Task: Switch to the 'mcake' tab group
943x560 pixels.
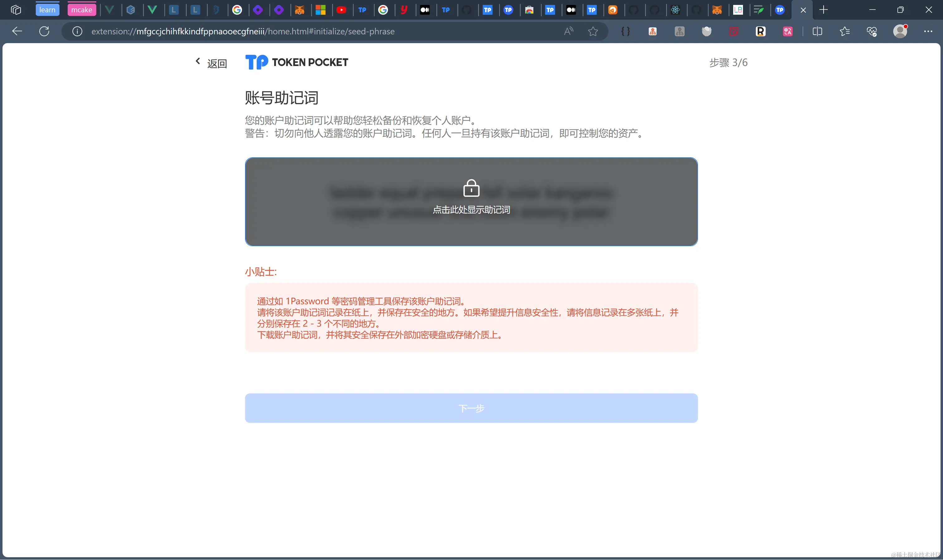Action: [x=81, y=10]
